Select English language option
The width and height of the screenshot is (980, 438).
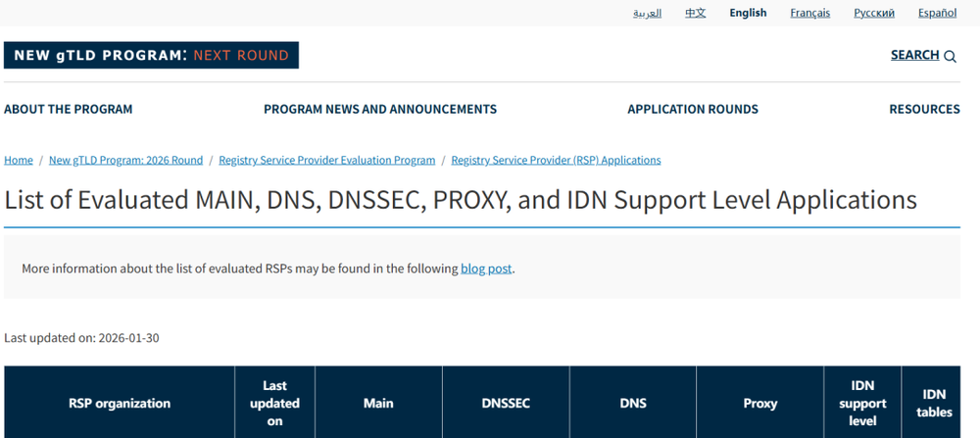pyautogui.click(x=748, y=13)
